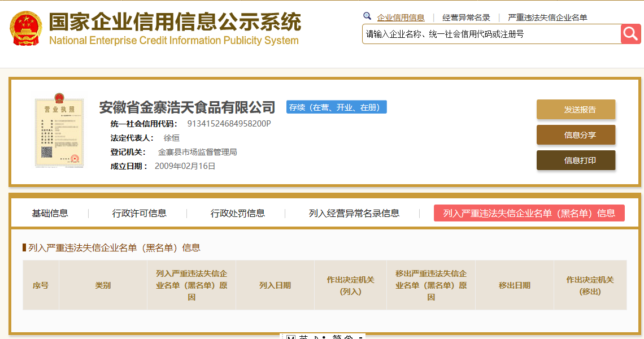
Task: Choose the 严重违法失信企业名单 search category
Action: click(547, 18)
